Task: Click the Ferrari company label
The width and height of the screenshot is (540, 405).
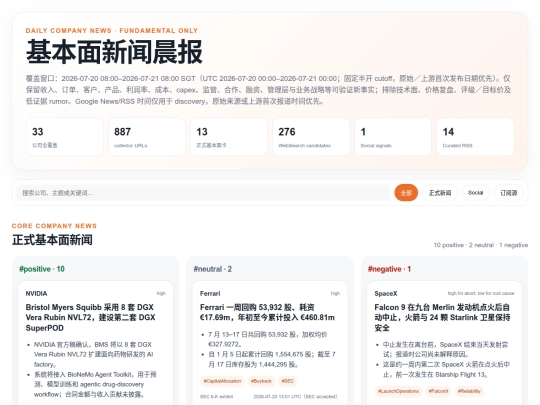Action: pos(210,294)
